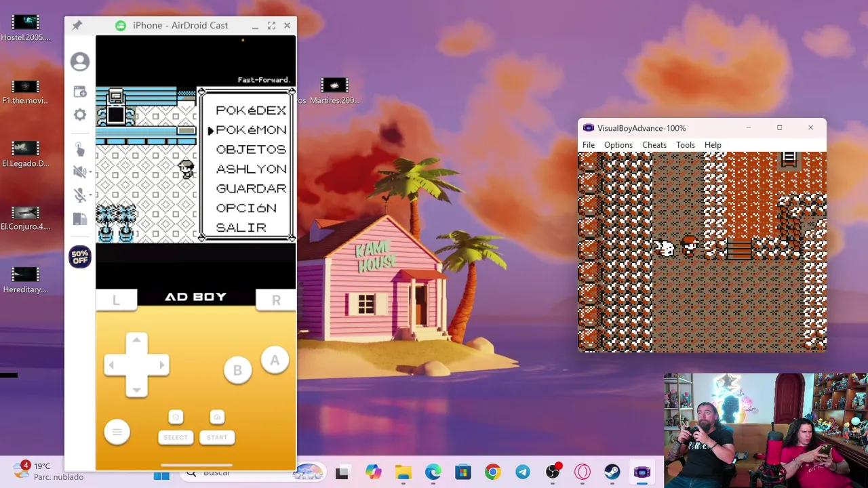Tap the small icon above SELECT button
The height and width of the screenshot is (488, 868).
click(176, 417)
